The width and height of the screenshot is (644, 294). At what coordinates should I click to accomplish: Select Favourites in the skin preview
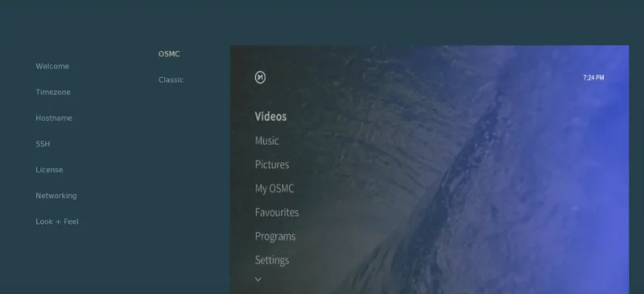277,212
